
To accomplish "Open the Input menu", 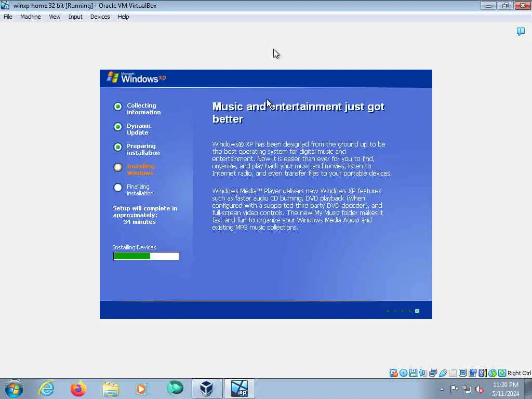I will point(75,17).
